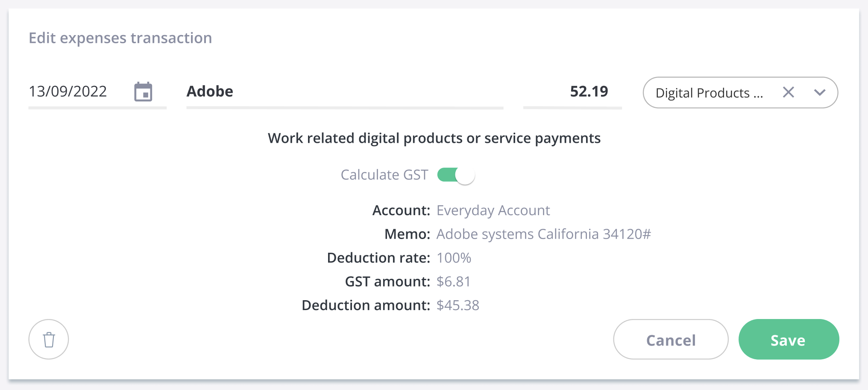Screen dimensions: 868x390
Task: Click the Edit expenses transaction heading
Action: click(120, 38)
